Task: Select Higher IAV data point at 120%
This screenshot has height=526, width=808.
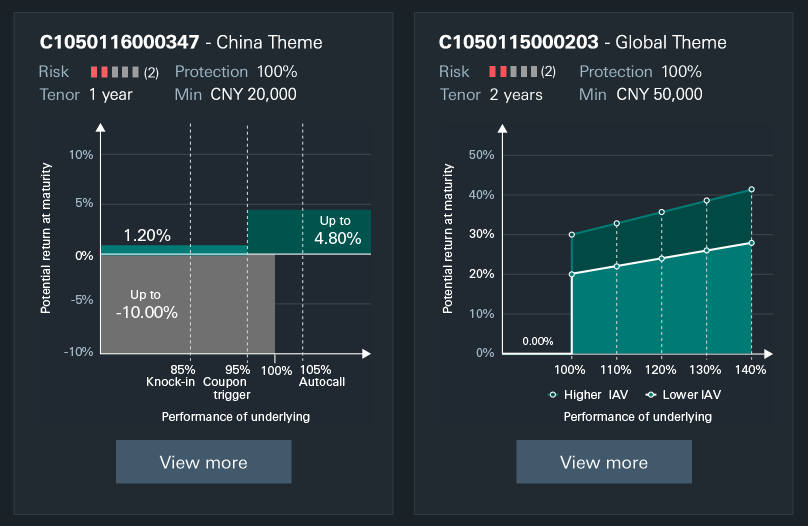Action: coord(661,212)
